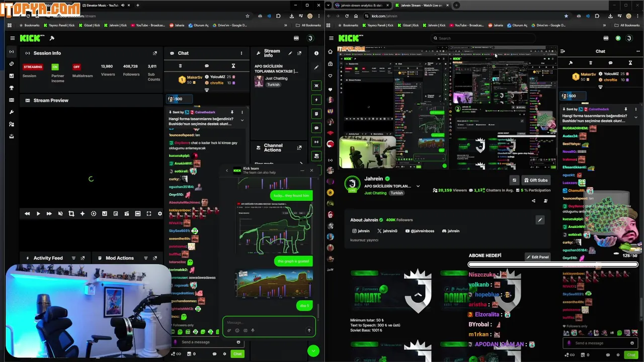Open the wrench settings icon in dashboard sidebar

[12, 112]
